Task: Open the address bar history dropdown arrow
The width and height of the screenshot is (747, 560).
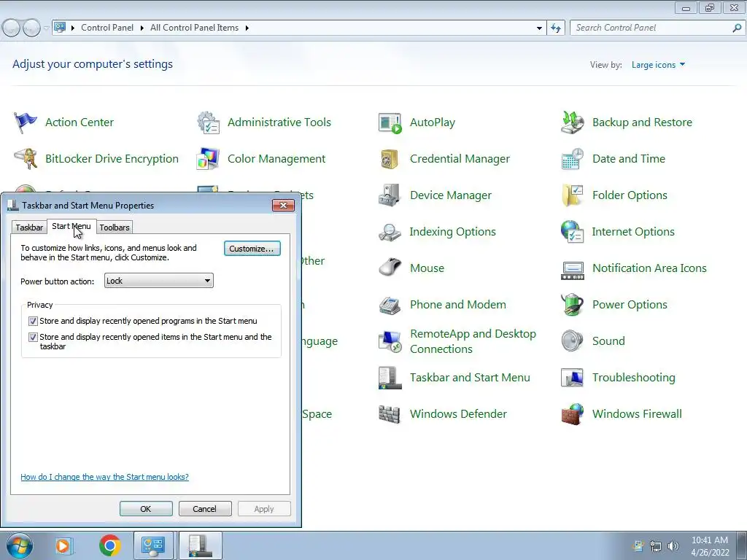Action: coord(539,28)
